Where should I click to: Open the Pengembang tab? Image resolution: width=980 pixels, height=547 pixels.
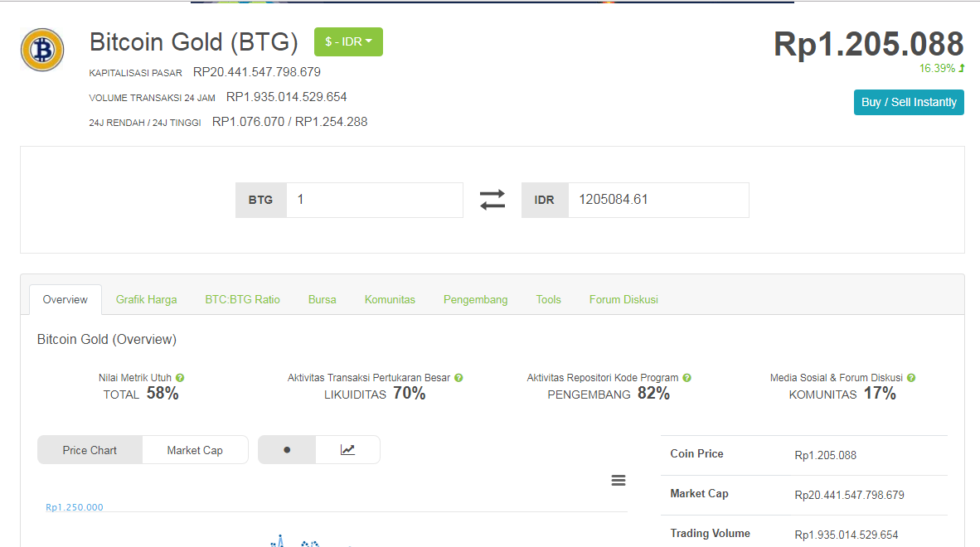(476, 300)
